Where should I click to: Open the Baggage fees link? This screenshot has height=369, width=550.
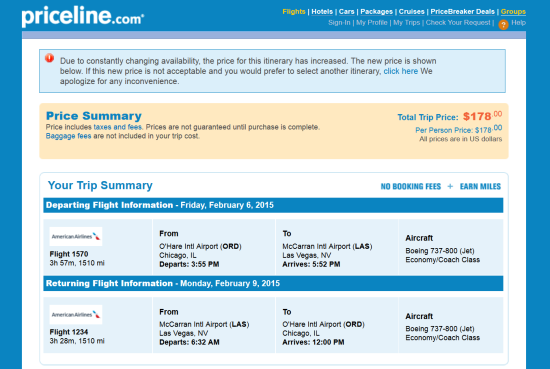coord(68,136)
